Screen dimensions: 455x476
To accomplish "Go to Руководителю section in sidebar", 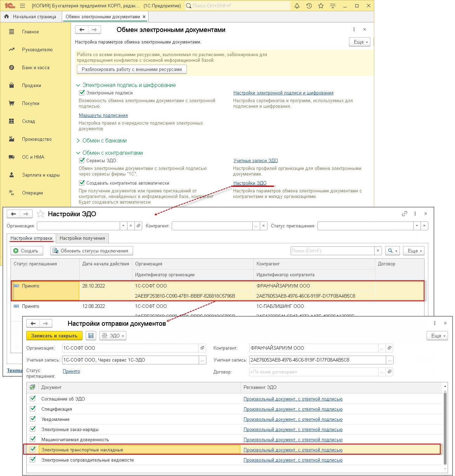I will click(37, 49).
